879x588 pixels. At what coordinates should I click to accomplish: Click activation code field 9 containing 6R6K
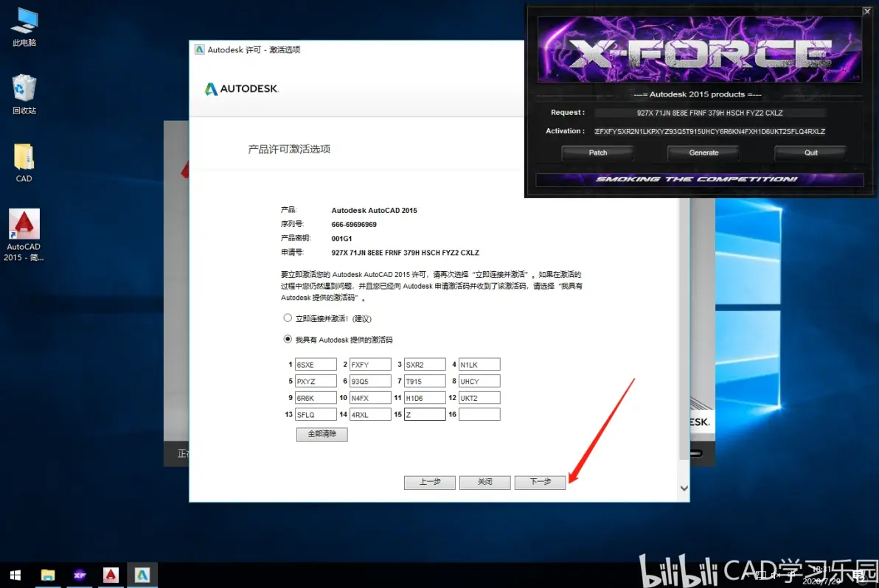click(316, 398)
